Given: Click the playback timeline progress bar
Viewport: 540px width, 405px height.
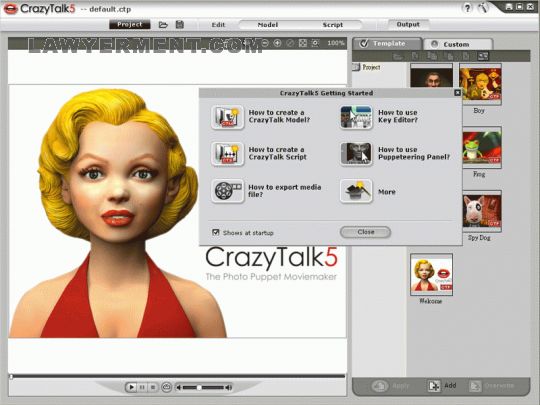Looking at the screenshot, I should pos(178,376).
